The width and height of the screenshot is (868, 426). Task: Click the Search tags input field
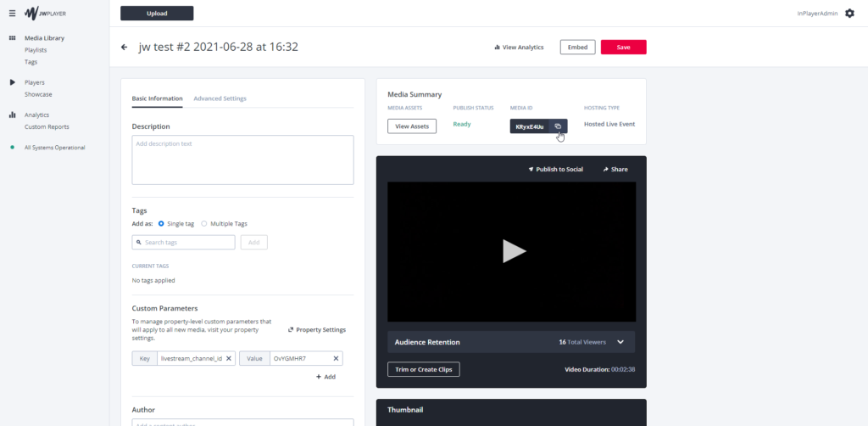[184, 243]
